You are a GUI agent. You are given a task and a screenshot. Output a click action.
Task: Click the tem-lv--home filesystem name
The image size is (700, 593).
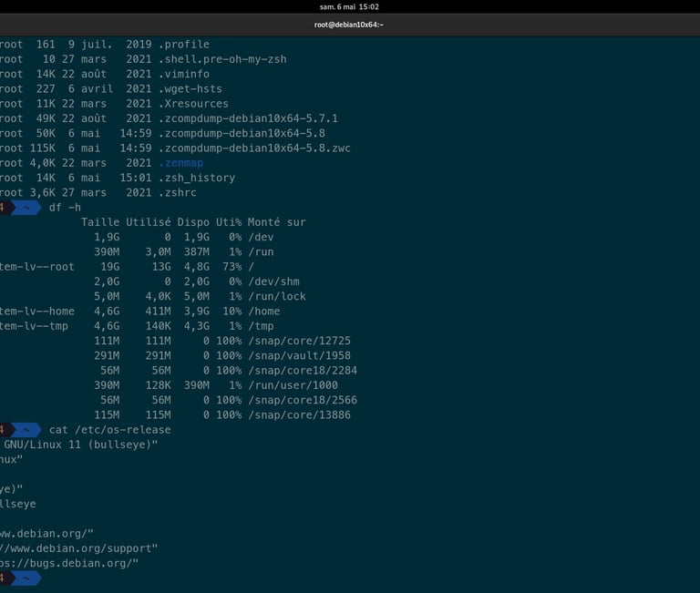37,311
